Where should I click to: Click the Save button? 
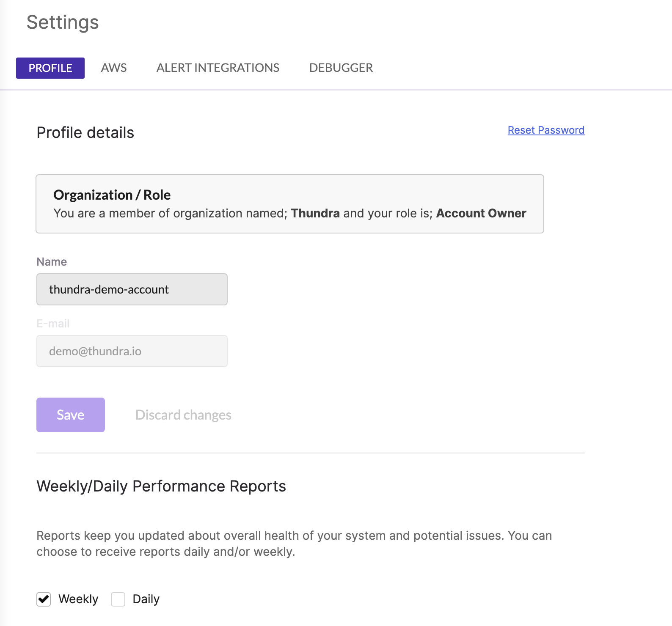tap(71, 415)
